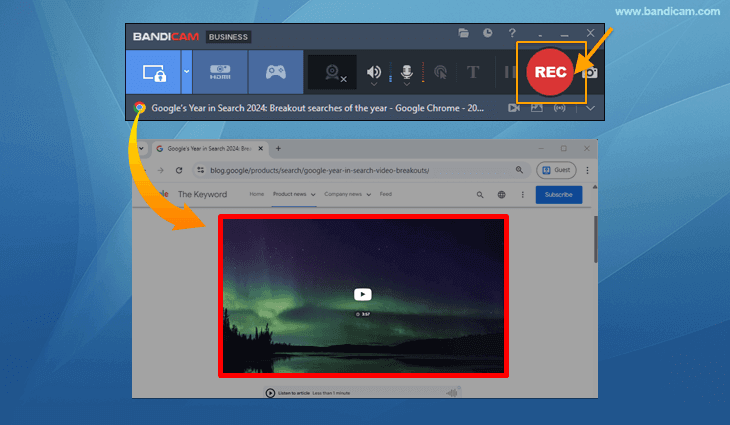The width and height of the screenshot is (730, 425).
Task: Open language globe icon
Action: pyautogui.click(x=501, y=195)
